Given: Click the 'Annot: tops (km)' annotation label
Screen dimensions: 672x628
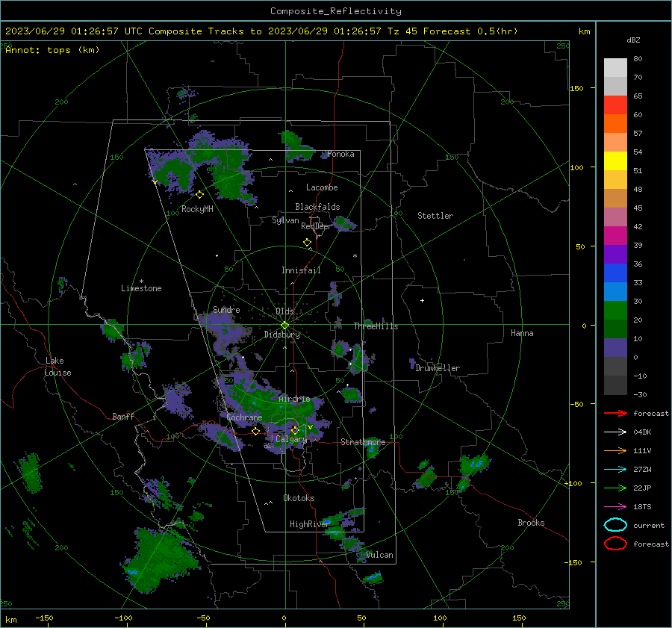Looking at the screenshot, I should (52, 50).
